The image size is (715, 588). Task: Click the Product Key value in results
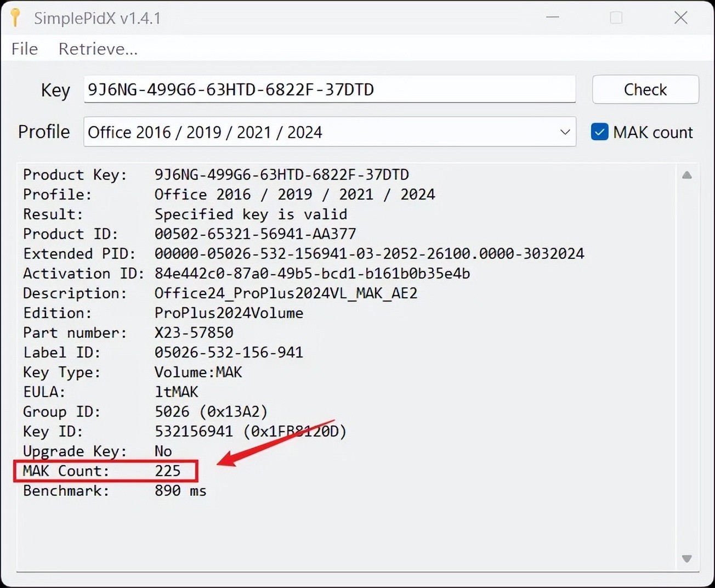click(281, 175)
